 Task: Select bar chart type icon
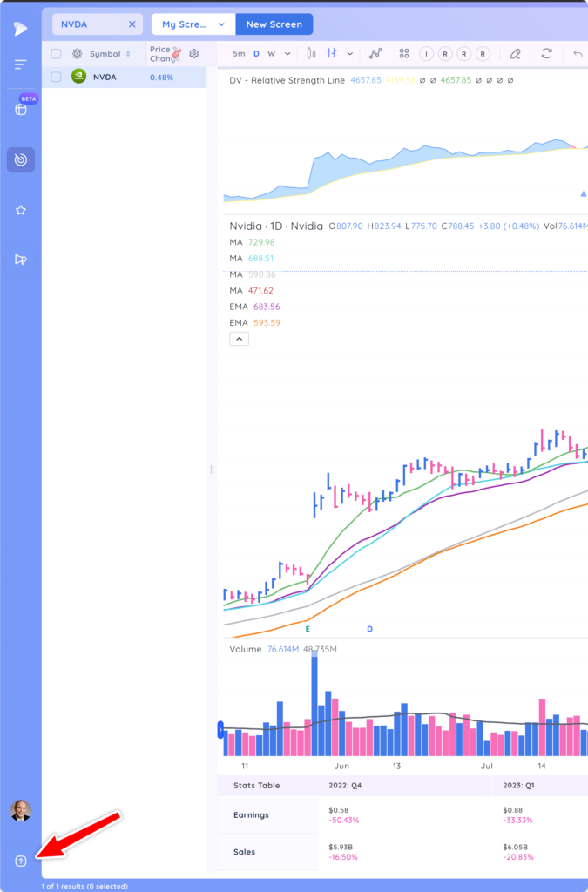(332, 53)
